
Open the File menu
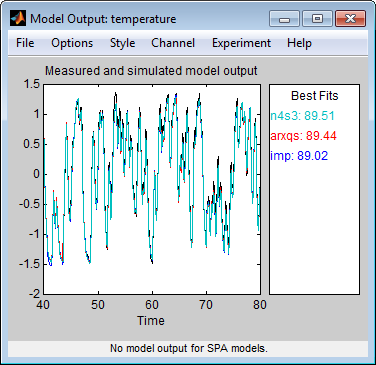coord(25,43)
